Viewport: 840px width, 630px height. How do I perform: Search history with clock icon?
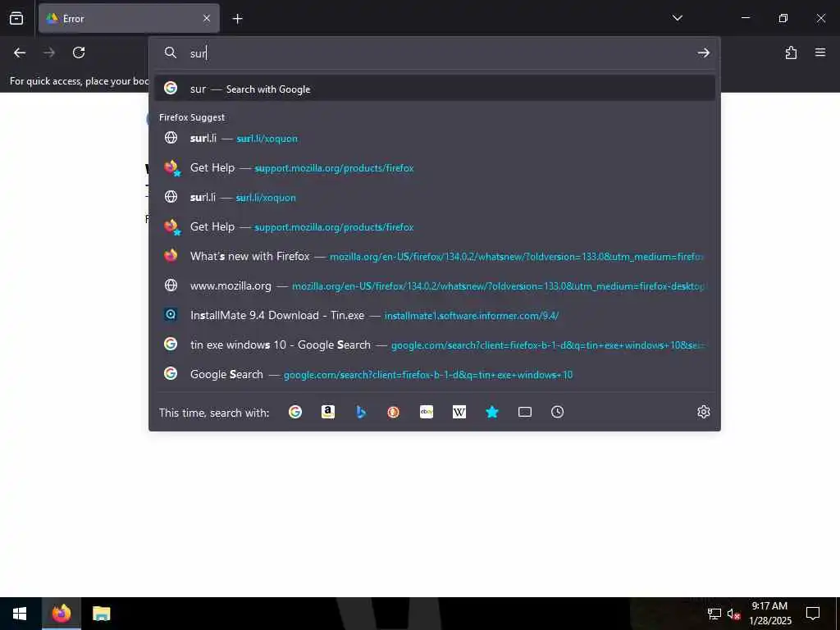pyautogui.click(x=558, y=412)
